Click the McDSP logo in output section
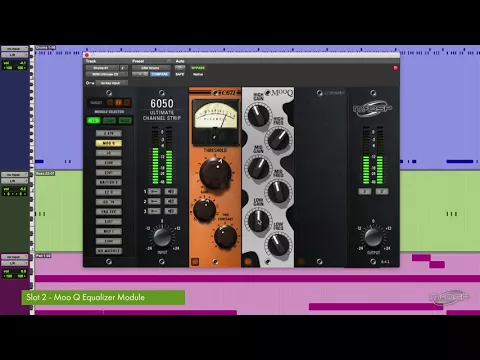Image resolution: width=480 pixels, height=360 pixels. click(x=372, y=109)
